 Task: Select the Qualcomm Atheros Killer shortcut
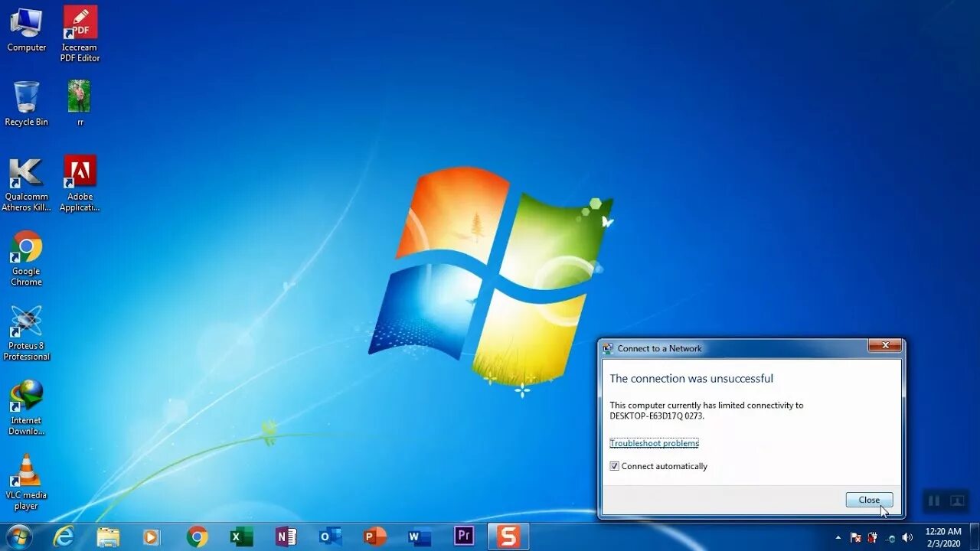point(26,184)
